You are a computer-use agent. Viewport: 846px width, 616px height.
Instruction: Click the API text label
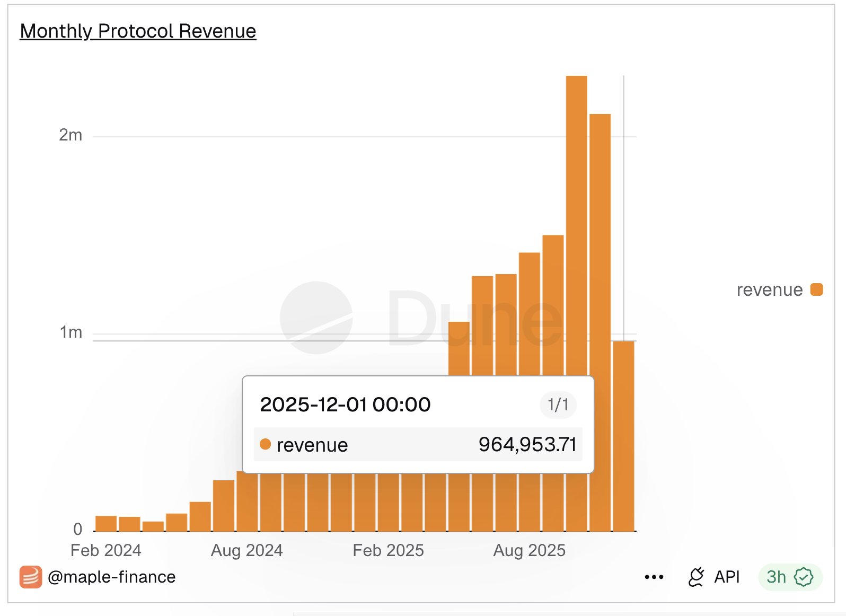click(727, 577)
